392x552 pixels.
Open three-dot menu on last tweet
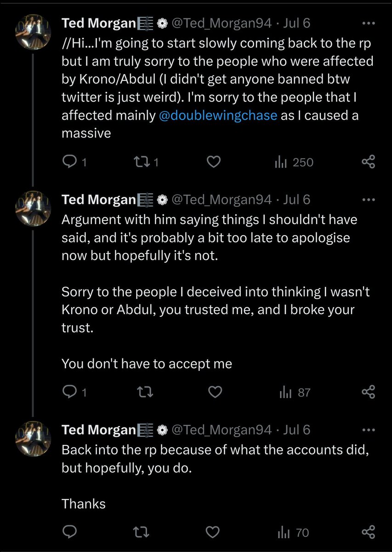(x=369, y=430)
